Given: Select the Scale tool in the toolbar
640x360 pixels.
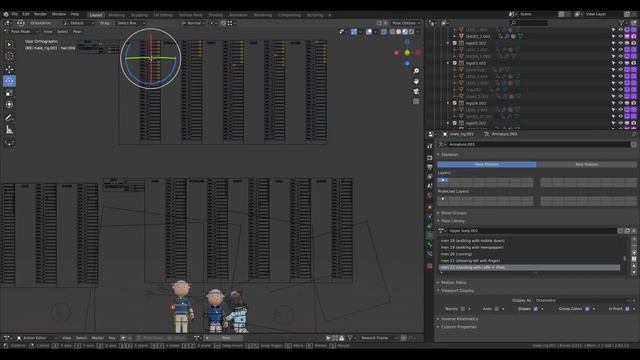Looking at the screenshot, I should pyautogui.click(x=9, y=93).
